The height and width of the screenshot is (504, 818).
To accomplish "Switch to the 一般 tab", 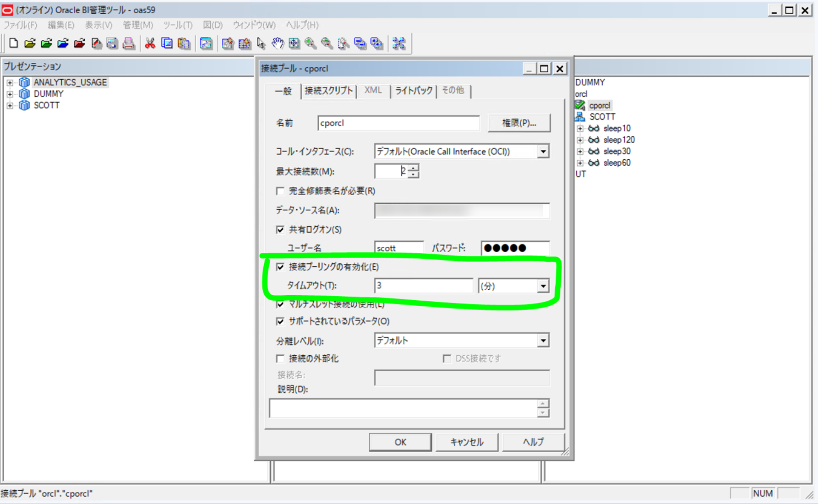I will pyautogui.click(x=283, y=91).
